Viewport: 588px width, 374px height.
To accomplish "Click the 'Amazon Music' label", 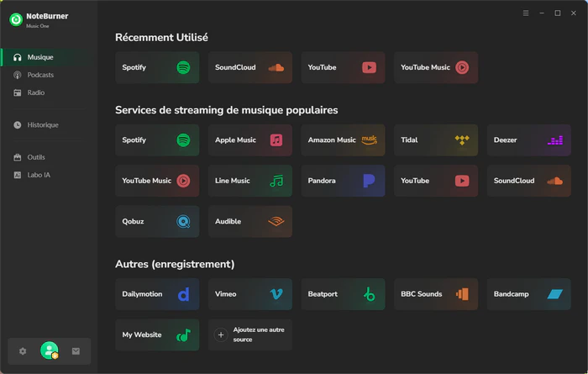I will coord(332,140).
